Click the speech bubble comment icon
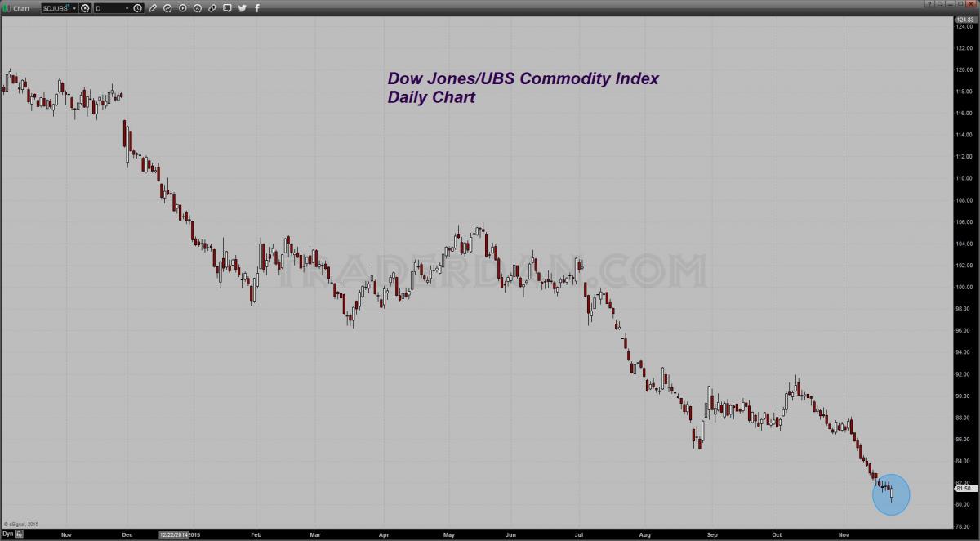This screenshot has width=980, height=541. click(x=227, y=8)
